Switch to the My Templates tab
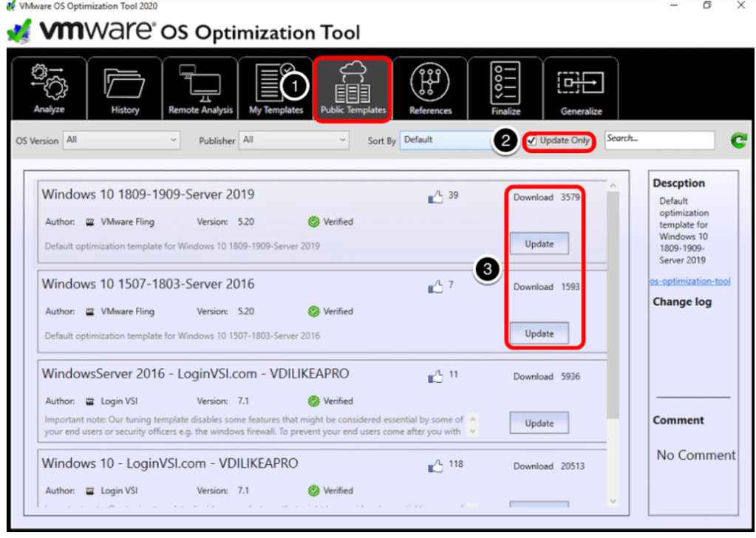This screenshot has width=756, height=538. coord(276,89)
